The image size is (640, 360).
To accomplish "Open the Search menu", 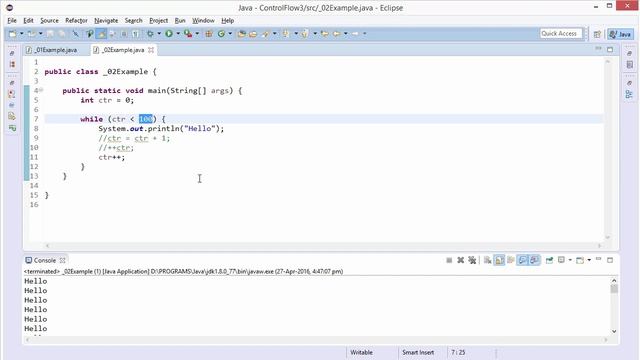I will pyautogui.click(x=133, y=20).
